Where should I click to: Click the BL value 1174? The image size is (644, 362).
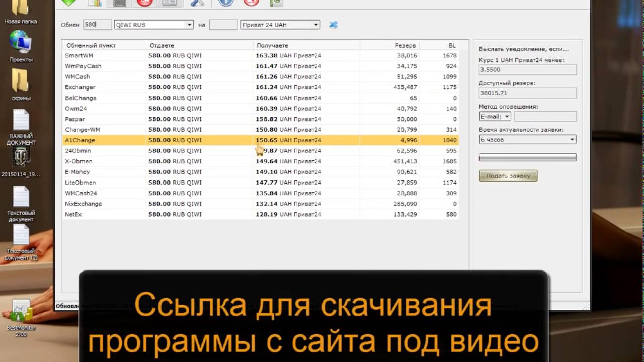coord(450,182)
